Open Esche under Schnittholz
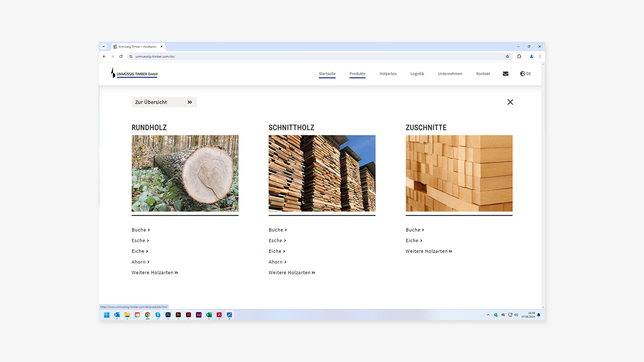The image size is (644, 362). click(x=277, y=241)
